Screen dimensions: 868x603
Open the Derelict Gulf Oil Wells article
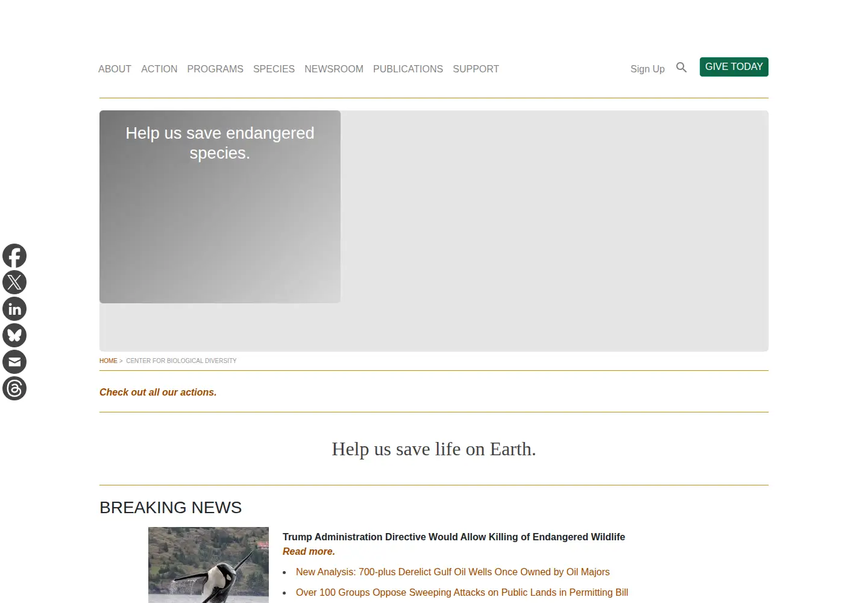tap(453, 572)
